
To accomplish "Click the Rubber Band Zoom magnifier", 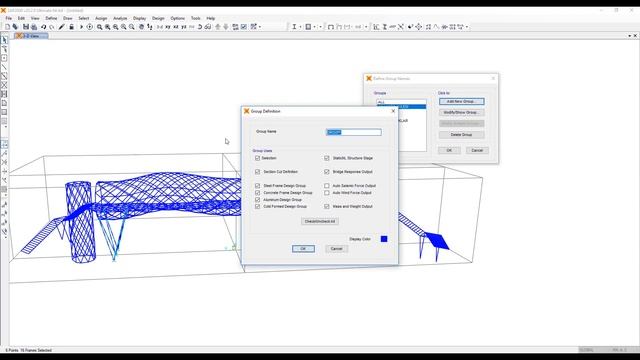I will point(99,27).
